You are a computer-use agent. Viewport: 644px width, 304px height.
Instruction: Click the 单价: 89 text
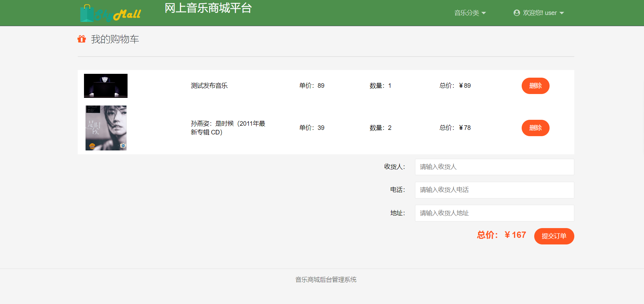312,86
